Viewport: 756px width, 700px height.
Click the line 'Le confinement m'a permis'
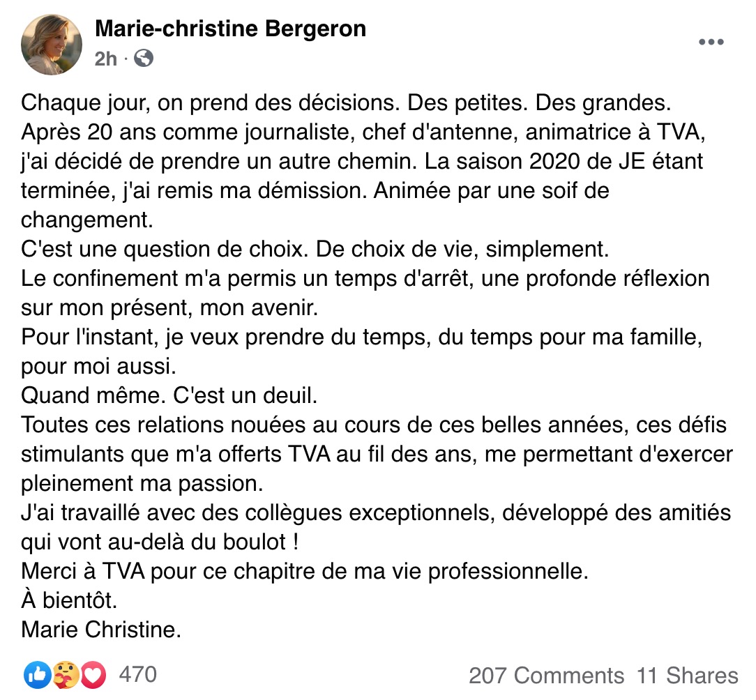[x=365, y=279]
